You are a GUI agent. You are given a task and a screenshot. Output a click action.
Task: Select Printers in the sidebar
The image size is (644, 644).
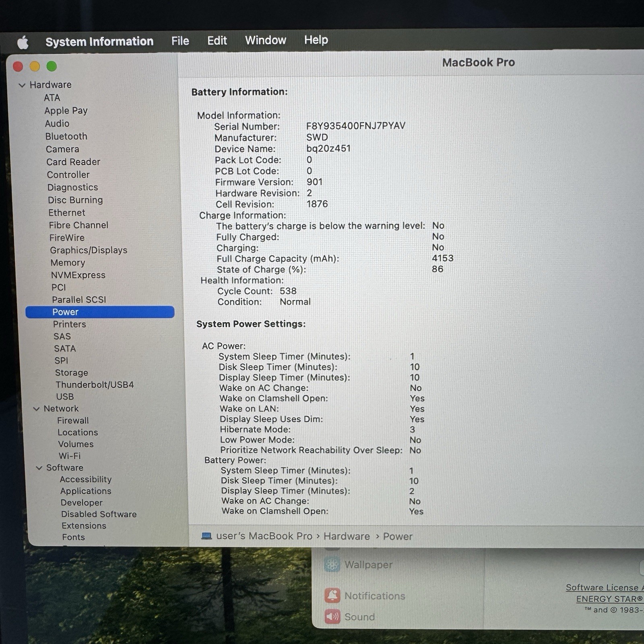point(70,324)
